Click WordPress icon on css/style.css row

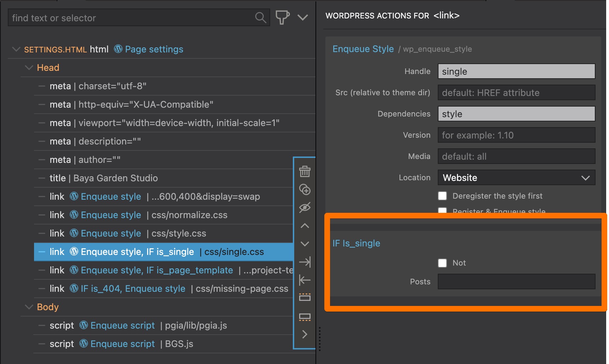point(74,233)
